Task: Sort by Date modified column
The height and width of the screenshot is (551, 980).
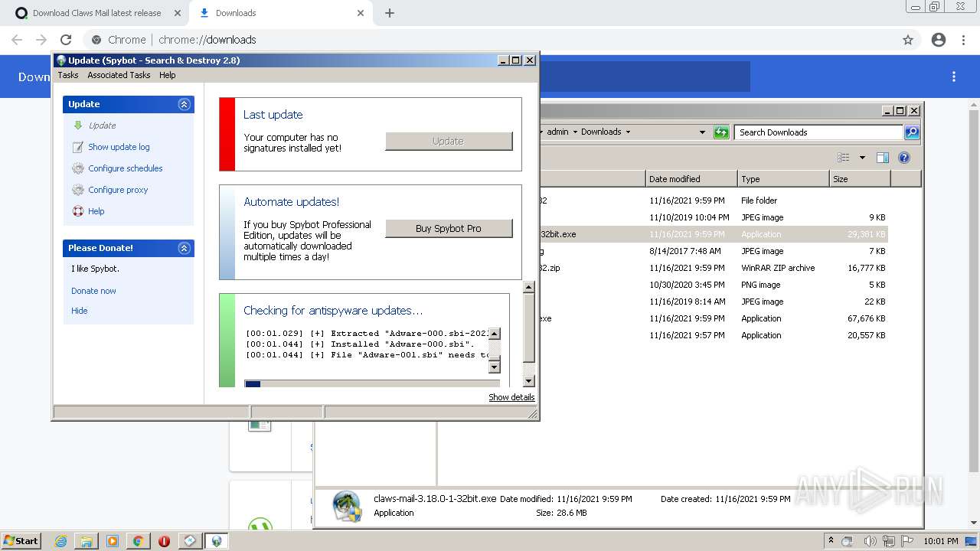Action: pos(691,179)
